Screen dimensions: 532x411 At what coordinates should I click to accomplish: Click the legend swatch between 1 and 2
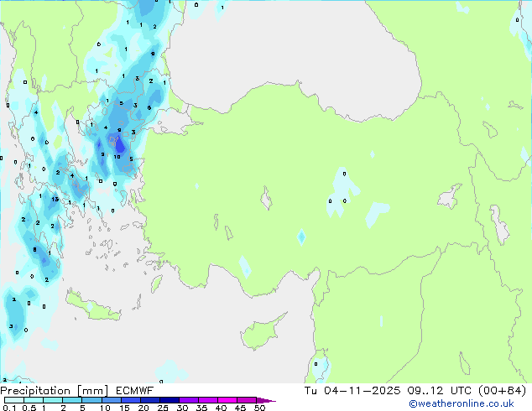pos(53,400)
